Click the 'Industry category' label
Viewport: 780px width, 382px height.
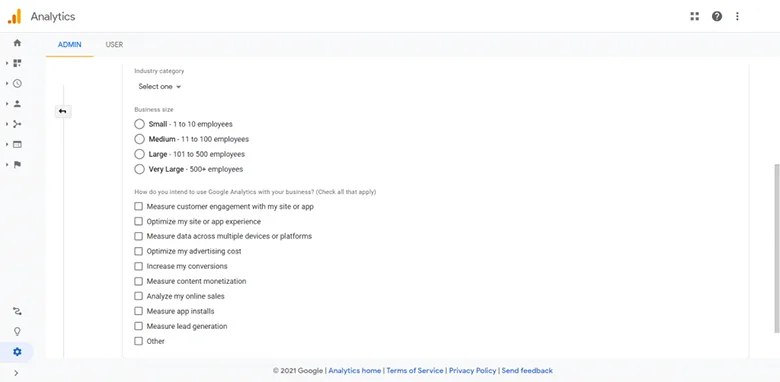coord(159,71)
